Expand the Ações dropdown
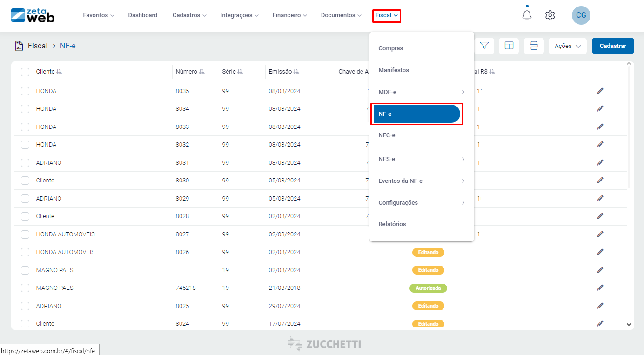Viewport: 644px width, 355px height. tap(567, 46)
